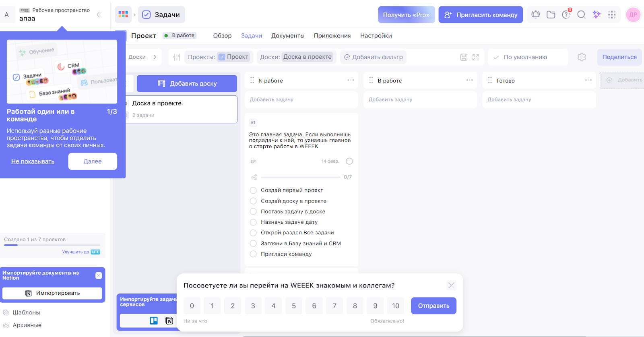The image size is (644, 337).
Task: Mark main task #1 complete circle
Action: [349, 161]
